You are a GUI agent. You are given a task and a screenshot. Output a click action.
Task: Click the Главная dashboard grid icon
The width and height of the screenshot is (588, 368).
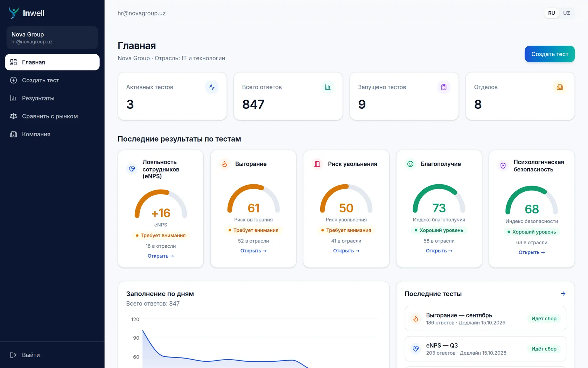13,62
